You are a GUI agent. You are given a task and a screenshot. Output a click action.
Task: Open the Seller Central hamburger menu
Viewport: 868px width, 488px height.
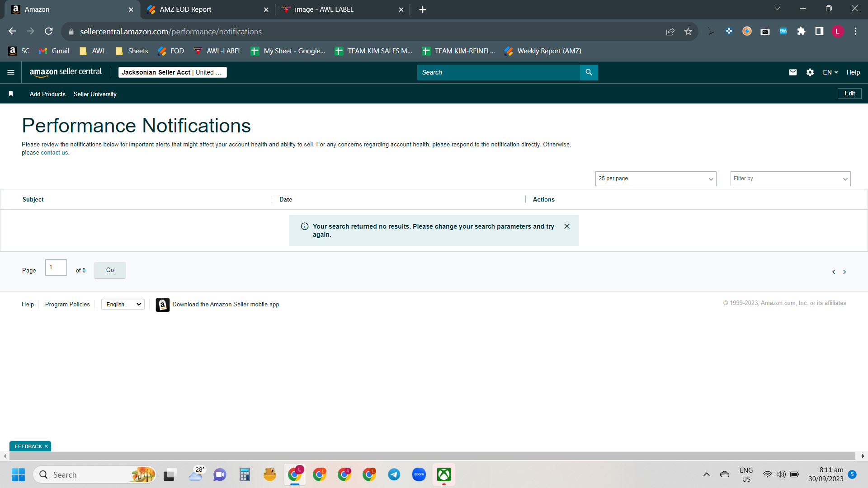11,72
